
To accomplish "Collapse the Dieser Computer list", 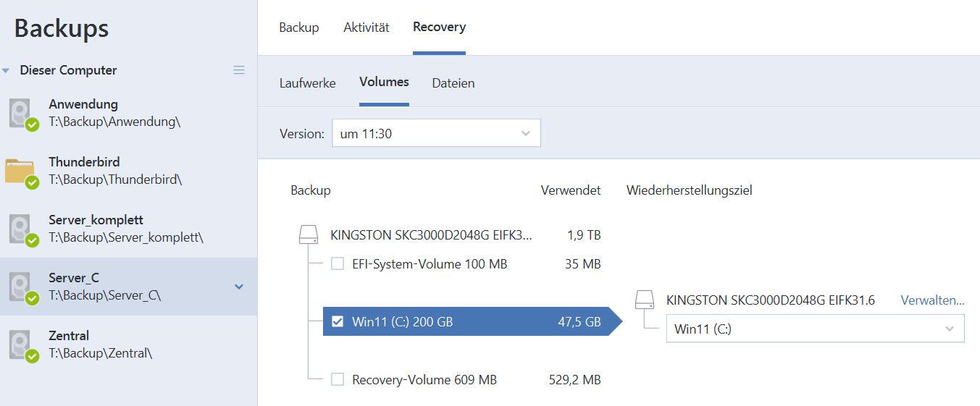I will point(7,71).
